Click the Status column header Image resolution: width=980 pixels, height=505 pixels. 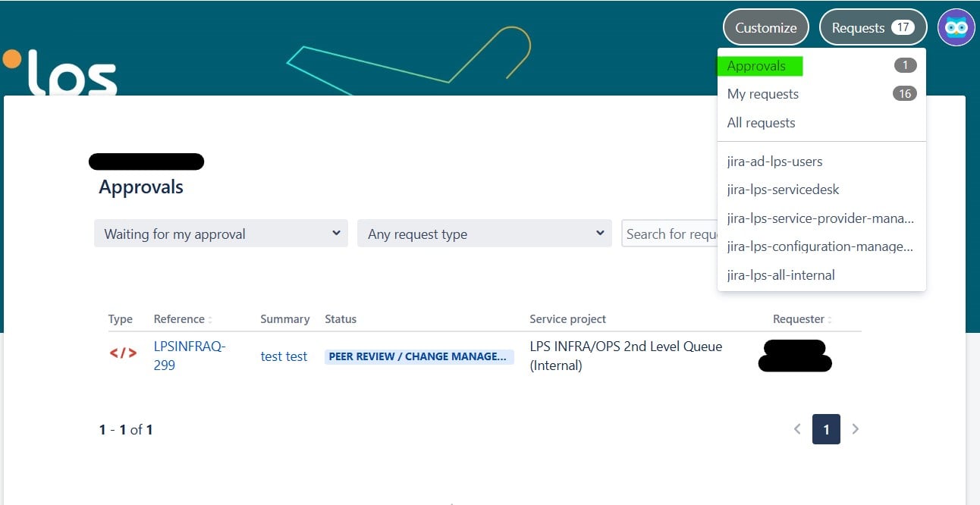coord(341,319)
